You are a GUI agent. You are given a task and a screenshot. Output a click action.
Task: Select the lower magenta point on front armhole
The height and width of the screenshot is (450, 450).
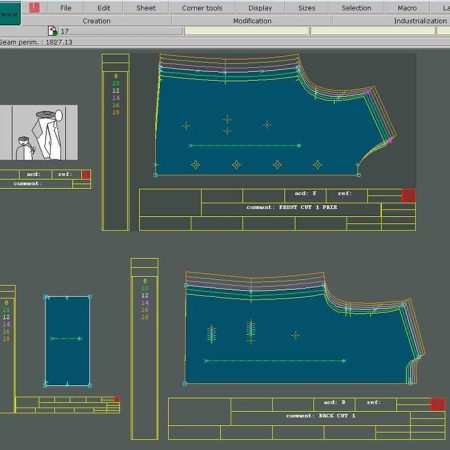pos(390,141)
